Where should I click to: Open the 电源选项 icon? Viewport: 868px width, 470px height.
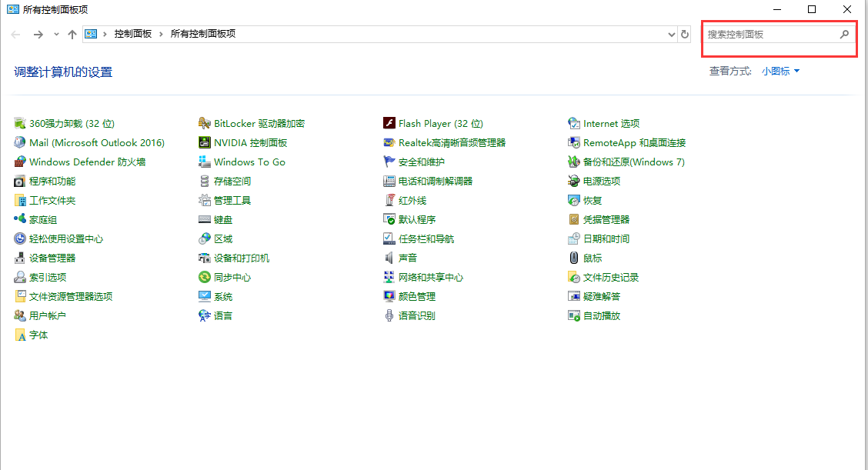[x=573, y=181]
